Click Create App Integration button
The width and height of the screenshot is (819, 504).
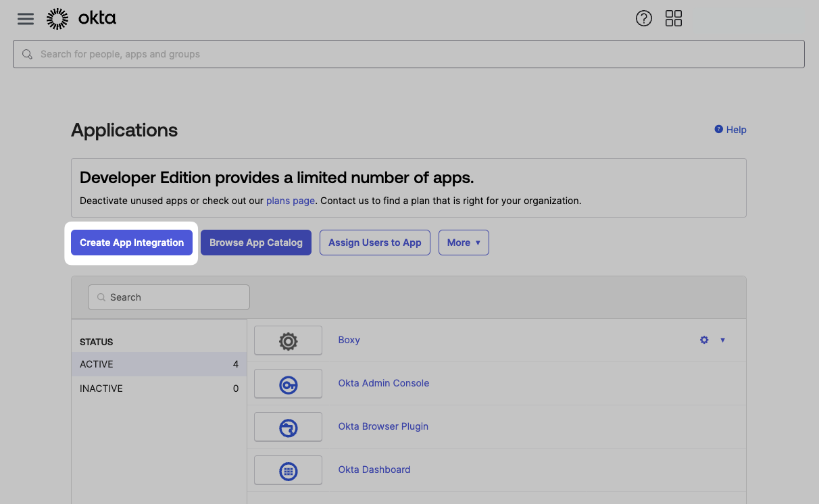pos(132,243)
